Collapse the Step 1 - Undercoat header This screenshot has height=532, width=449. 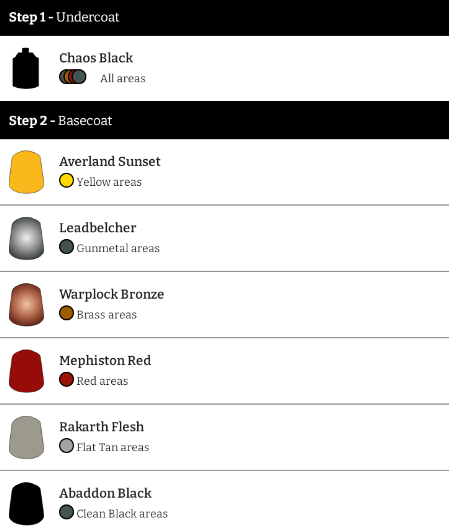[224, 18]
